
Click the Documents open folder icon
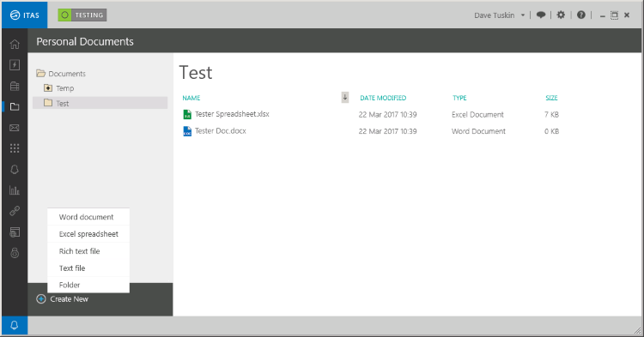[x=40, y=74]
